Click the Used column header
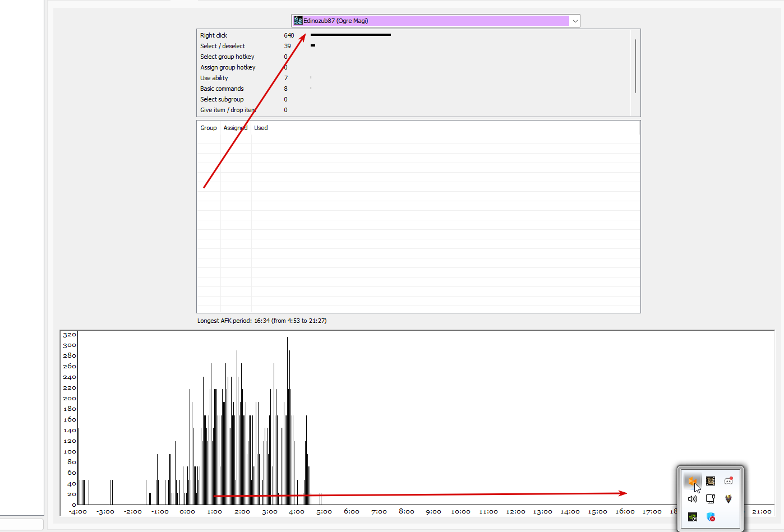Image resolution: width=784 pixels, height=532 pixels. (x=261, y=128)
